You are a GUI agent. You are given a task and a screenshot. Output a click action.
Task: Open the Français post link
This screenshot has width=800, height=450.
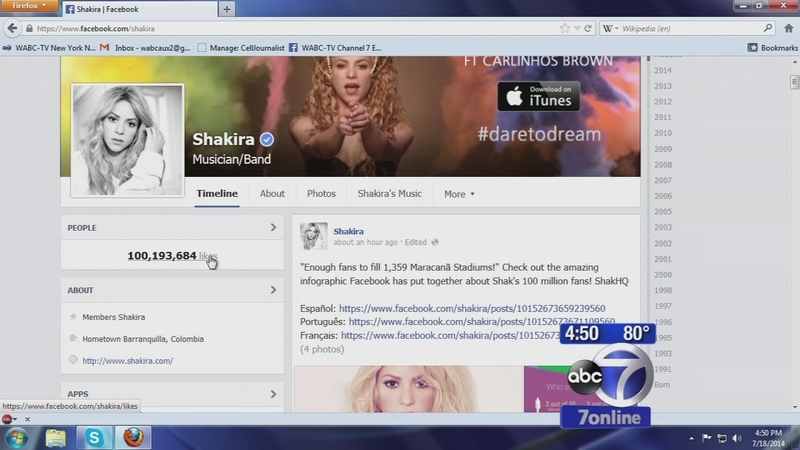[x=451, y=335]
